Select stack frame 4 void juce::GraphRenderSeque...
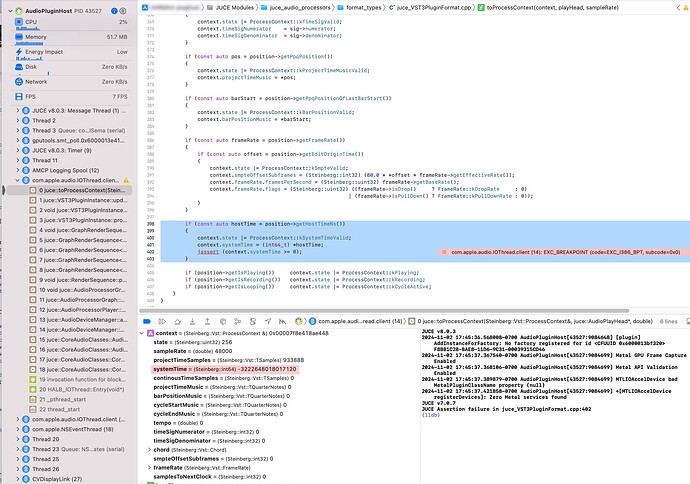 coord(78,230)
